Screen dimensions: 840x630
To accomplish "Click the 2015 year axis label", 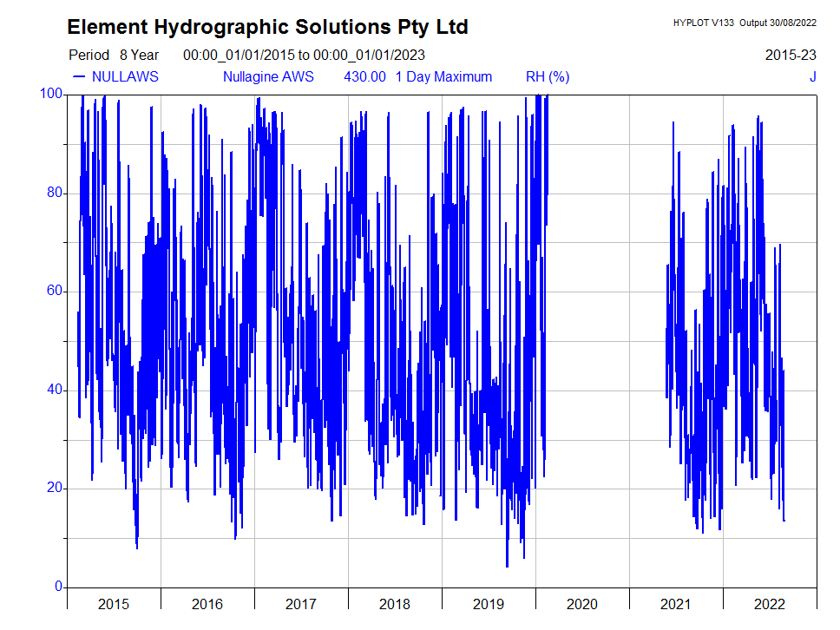I will [x=114, y=604].
